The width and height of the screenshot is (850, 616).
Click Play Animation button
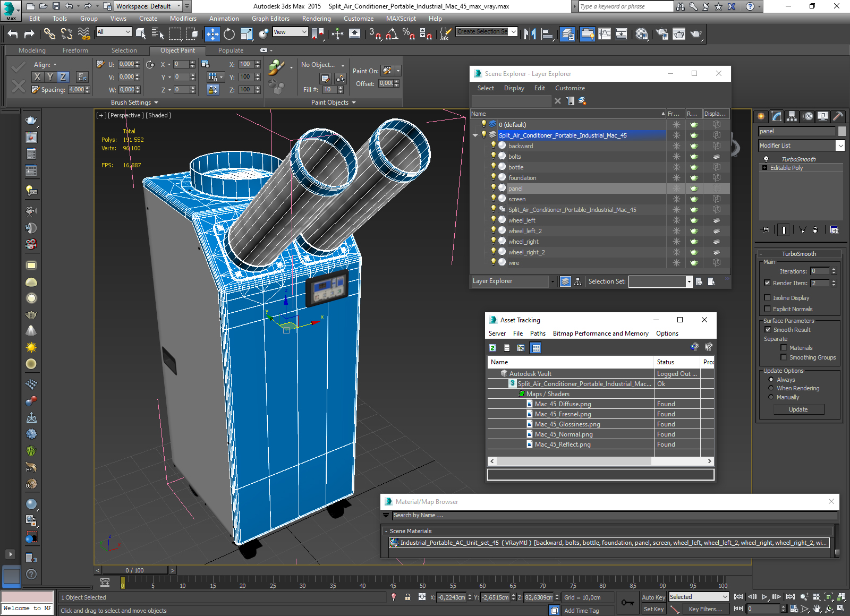(764, 597)
